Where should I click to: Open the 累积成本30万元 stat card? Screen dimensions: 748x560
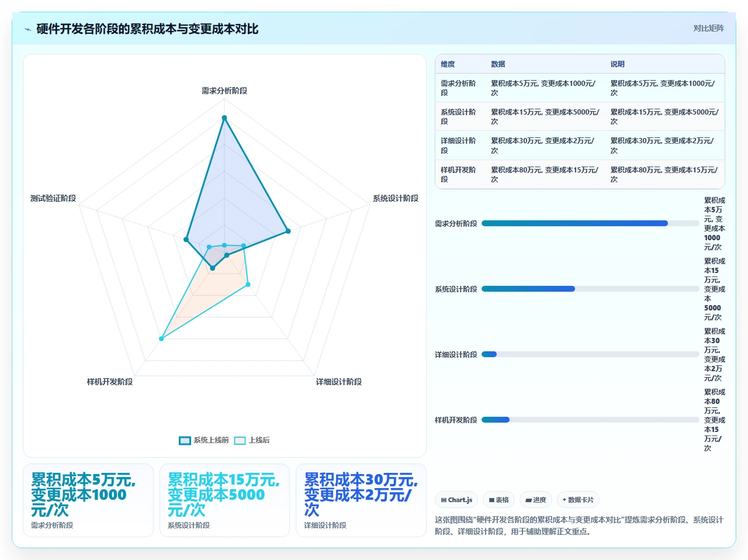(361, 500)
